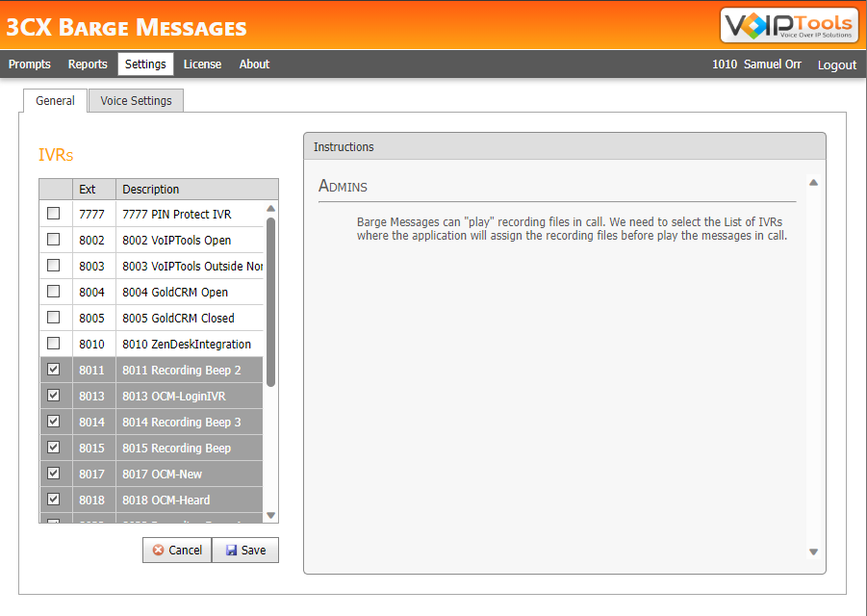867x616 pixels.
Task: Uncheck the 8011 Recording Beep 2 checkbox
Action: pos(54,369)
